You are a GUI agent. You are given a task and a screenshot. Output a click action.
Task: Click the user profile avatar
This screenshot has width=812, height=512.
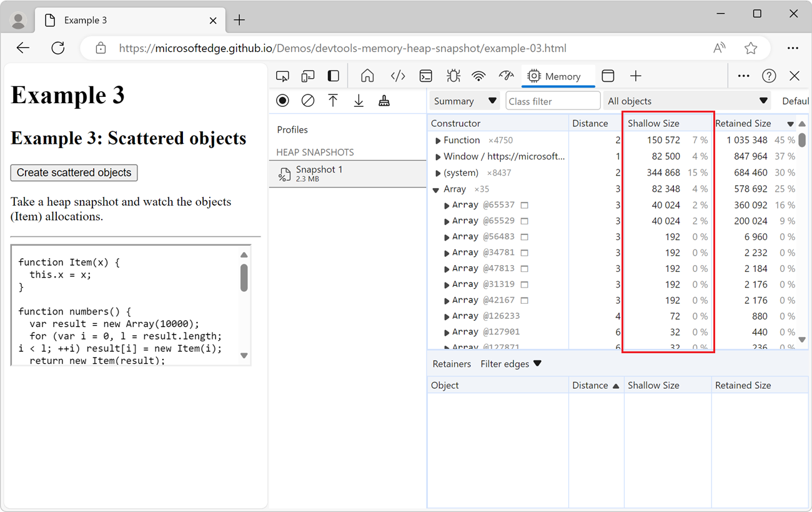tap(19, 21)
